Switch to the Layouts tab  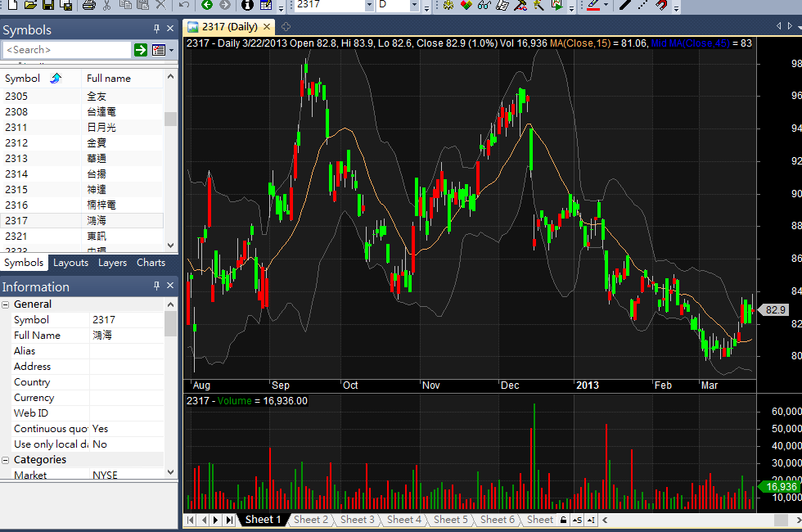coord(70,263)
